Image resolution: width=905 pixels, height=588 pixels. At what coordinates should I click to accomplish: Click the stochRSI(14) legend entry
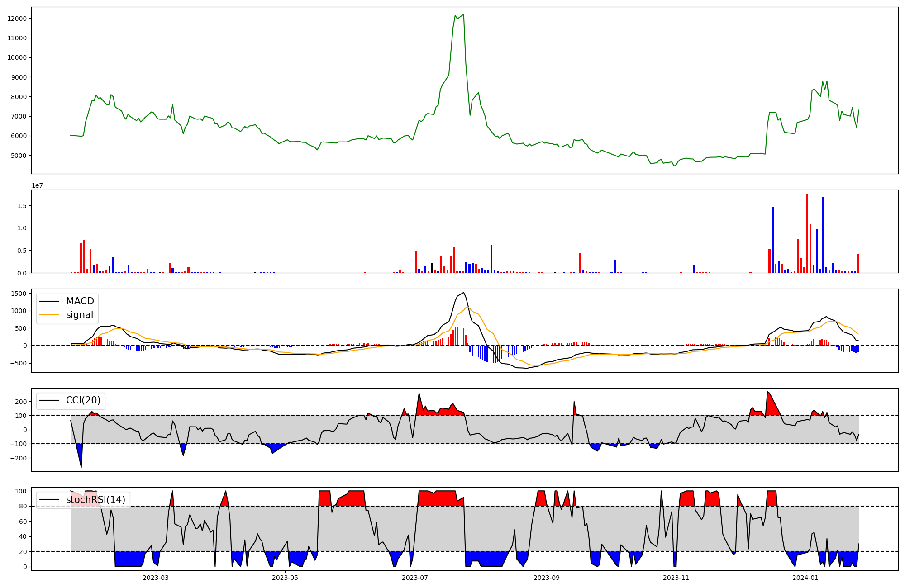click(x=95, y=500)
